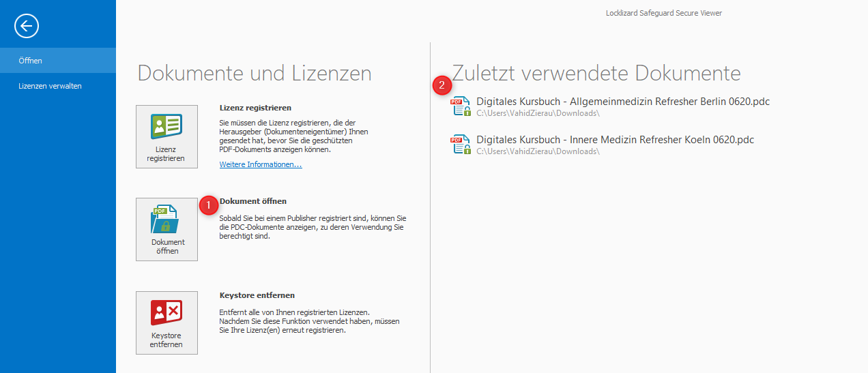Go back with the circled arrow icon

coord(27,26)
